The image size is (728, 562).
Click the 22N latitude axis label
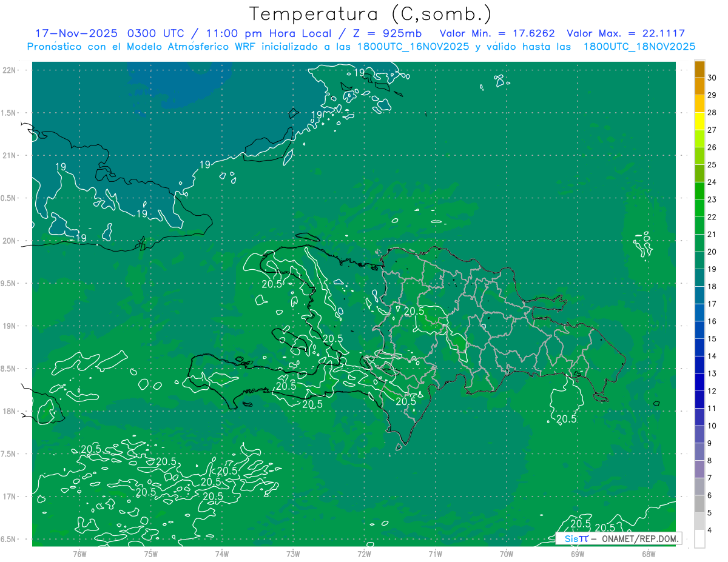[9, 70]
